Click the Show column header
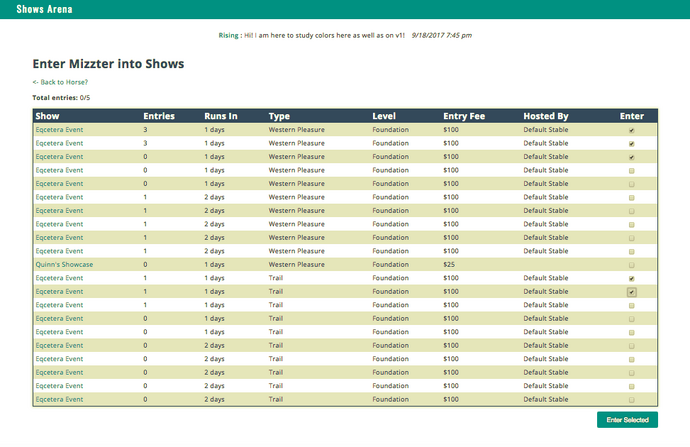 click(47, 116)
